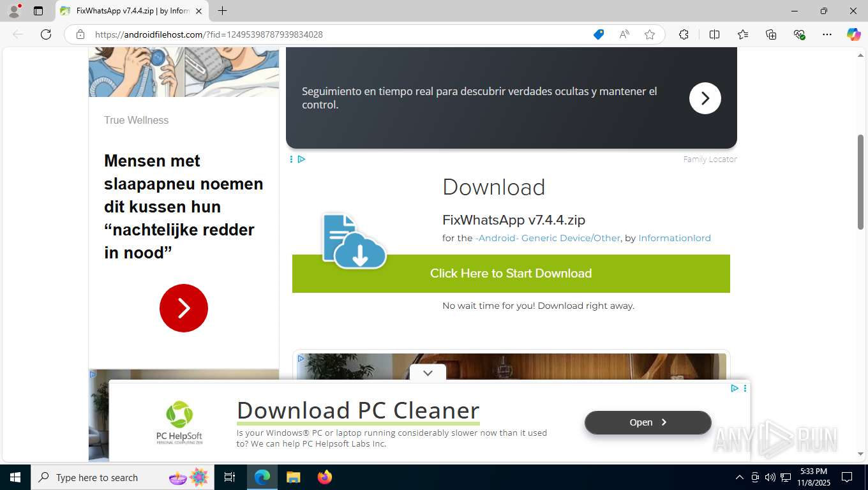Click the Edge profile avatar icon
The height and width of the screenshot is (490, 868).
(14, 11)
